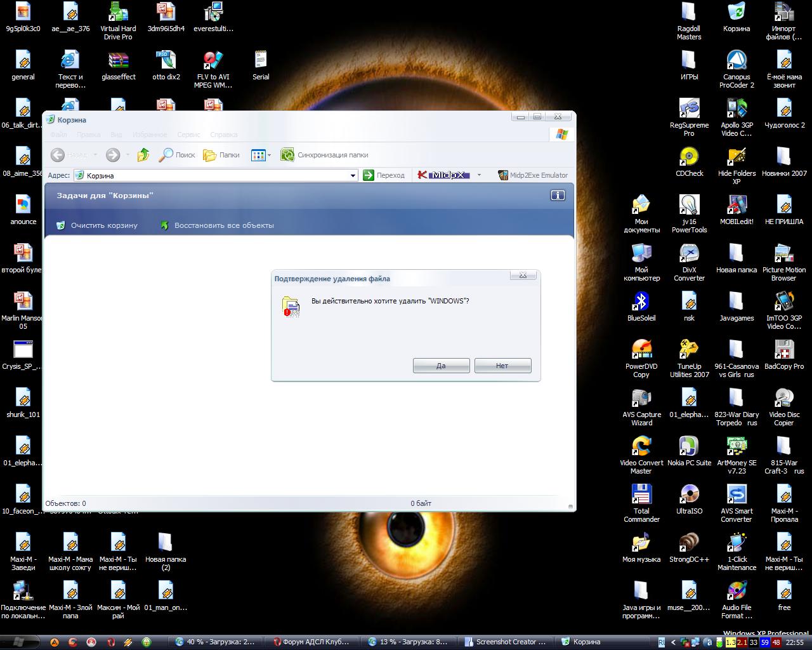Expand the MidpX toolbar dropdown arrow

click(479, 175)
